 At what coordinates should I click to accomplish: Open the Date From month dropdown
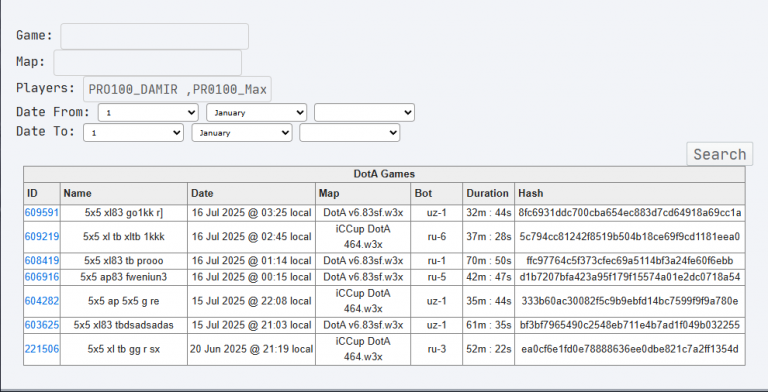click(x=256, y=112)
